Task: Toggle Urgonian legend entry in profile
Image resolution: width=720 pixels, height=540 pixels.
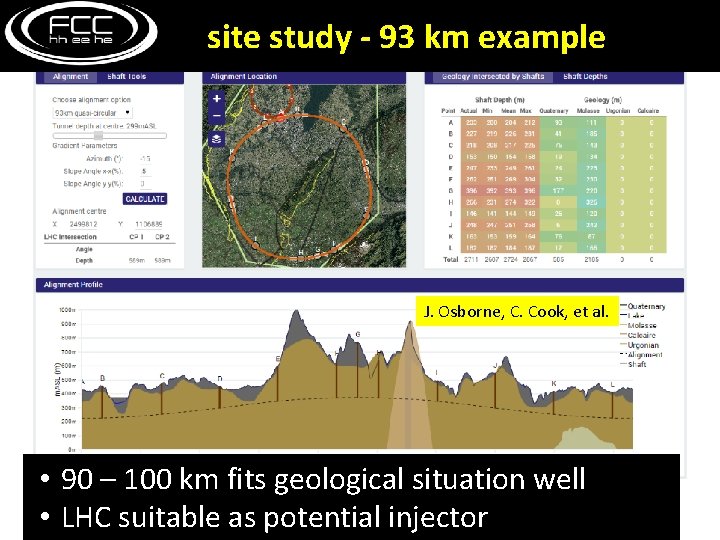Action: (640, 345)
